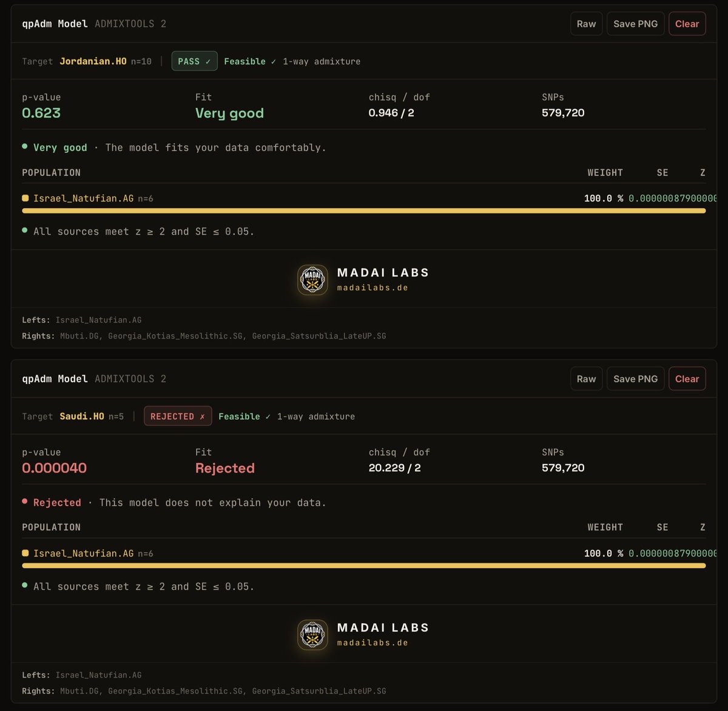Click the red dot beside 'Rejected' message
Image resolution: width=728 pixels, height=711 pixels.
[25, 502]
